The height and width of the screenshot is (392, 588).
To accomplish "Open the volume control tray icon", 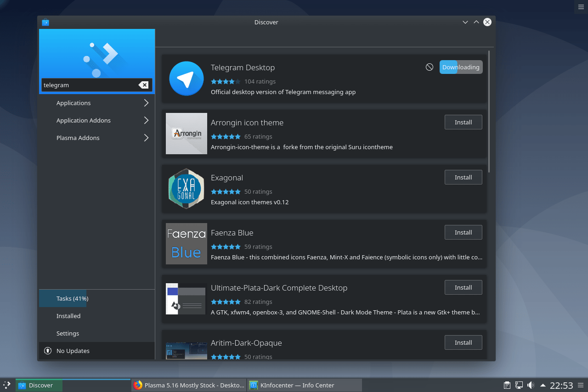I will [x=531, y=385].
